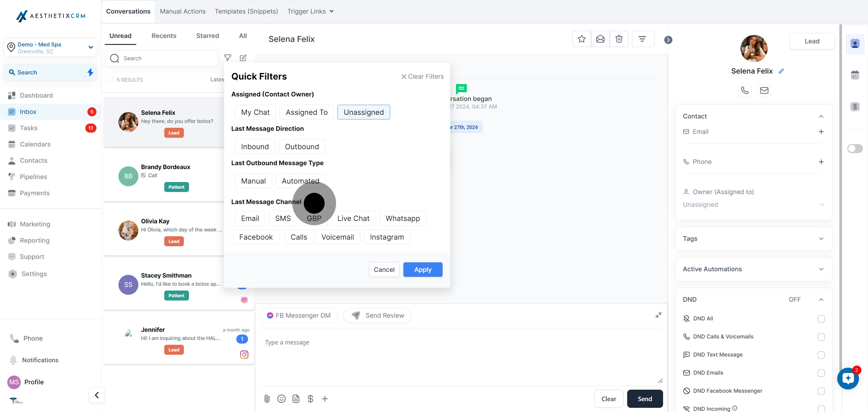Switch to the Recents tab
Viewport: 868px width, 412px height.
[164, 36]
